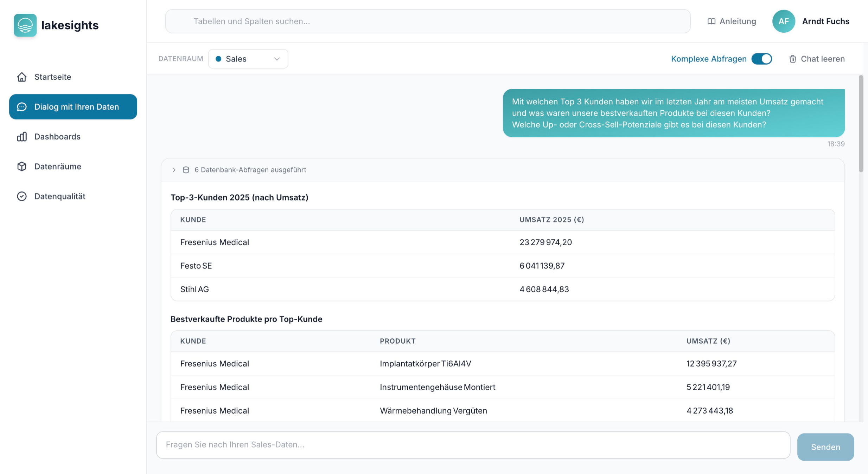Click the AF avatar circle
The width and height of the screenshot is (868, 474).
pos(784,21)
